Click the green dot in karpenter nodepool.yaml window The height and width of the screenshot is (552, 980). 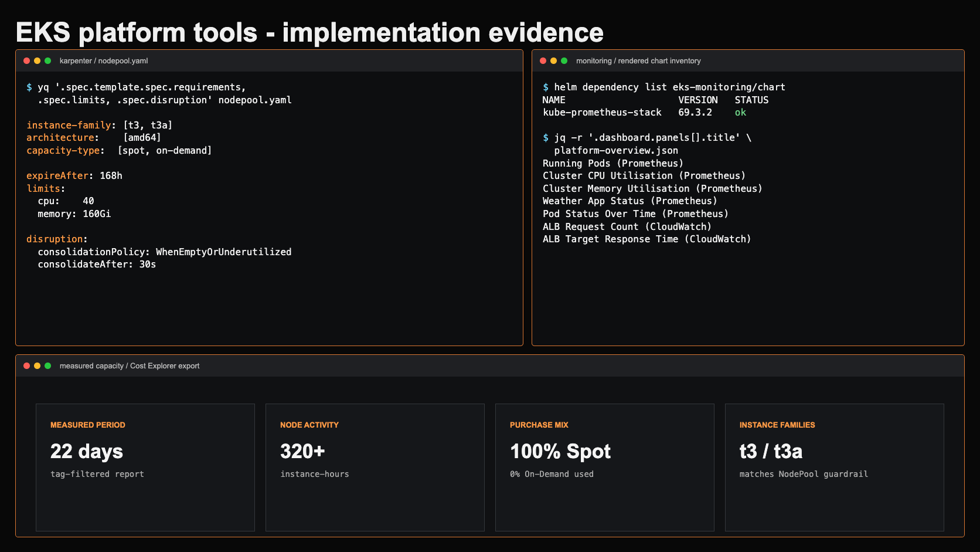pos(47,61)
